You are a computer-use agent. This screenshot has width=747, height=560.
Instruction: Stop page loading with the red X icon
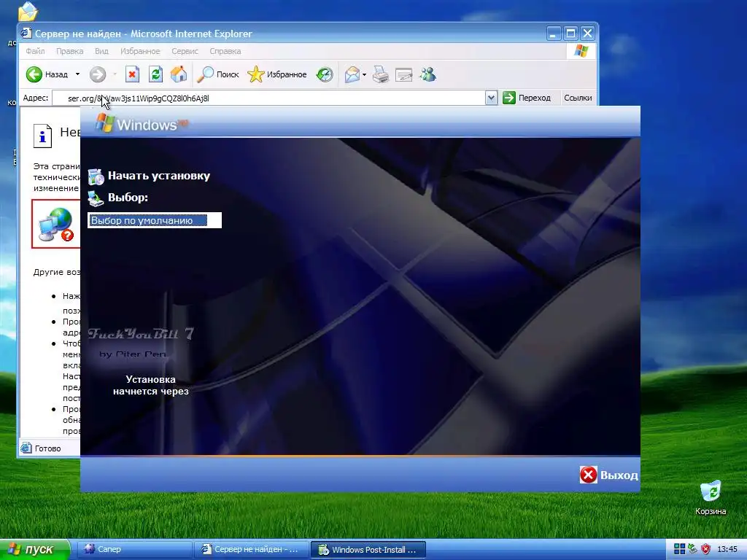point(132,74)
